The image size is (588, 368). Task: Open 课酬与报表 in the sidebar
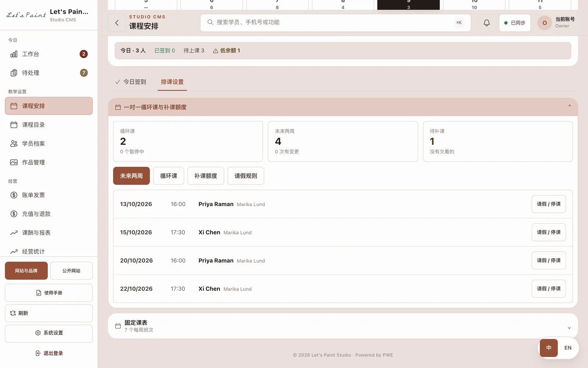coord(49,233)
